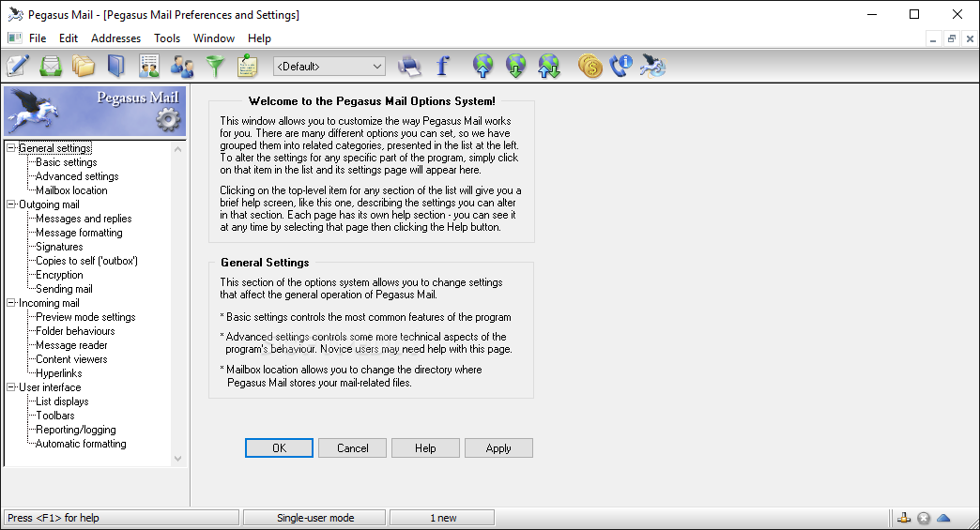Screen dimensions: 980x530
Task: Click the flying Pegasus toolbar icon
Action: (653, 66)
